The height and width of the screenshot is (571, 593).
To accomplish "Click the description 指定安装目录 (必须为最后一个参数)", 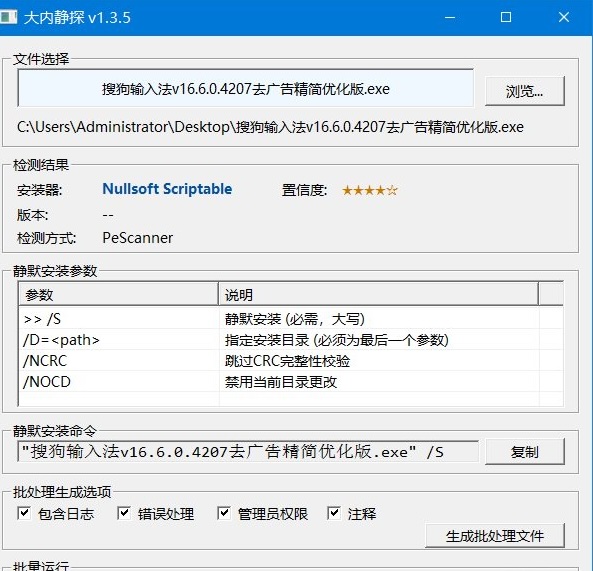I will point(337,340).
